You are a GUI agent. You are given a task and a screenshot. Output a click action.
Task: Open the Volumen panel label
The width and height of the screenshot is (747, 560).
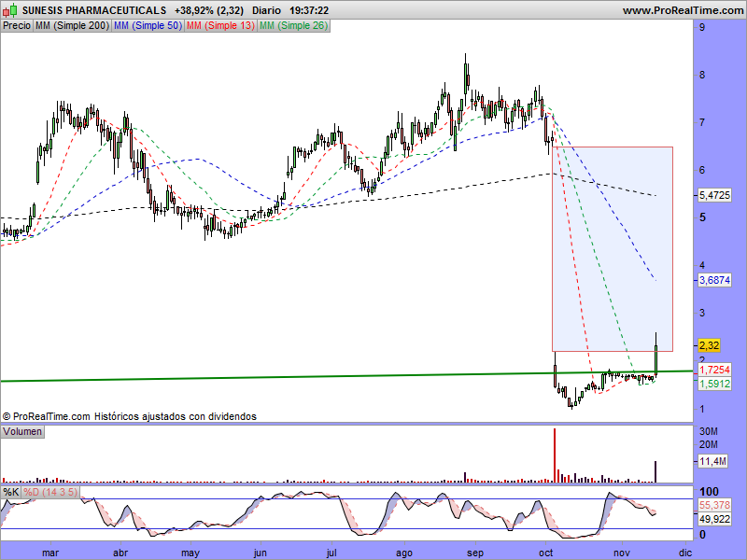23,431
